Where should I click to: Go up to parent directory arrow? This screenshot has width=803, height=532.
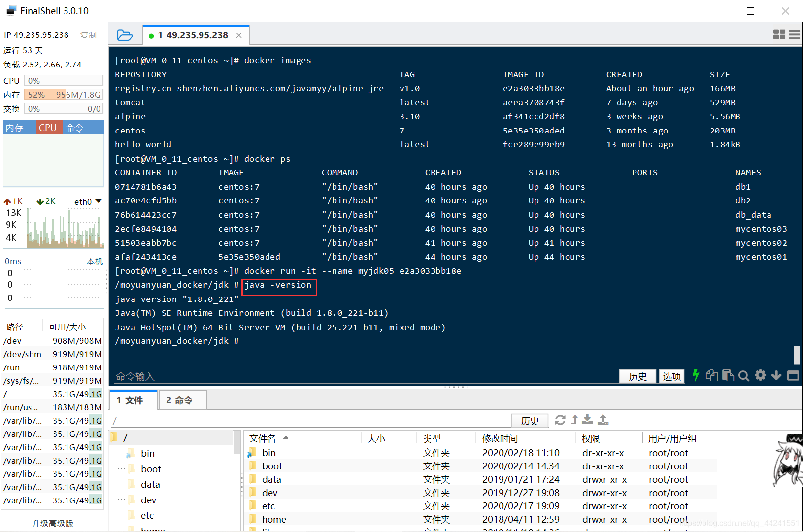(574, 420)
